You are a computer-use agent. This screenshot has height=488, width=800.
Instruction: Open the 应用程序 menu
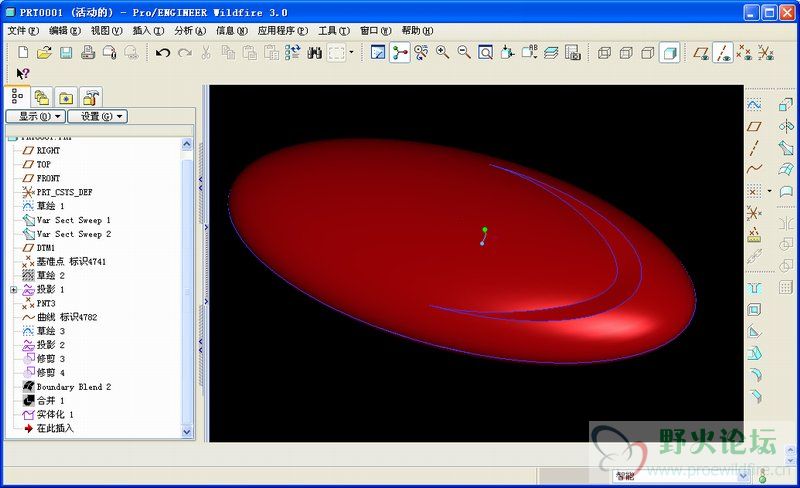point(283,31)
